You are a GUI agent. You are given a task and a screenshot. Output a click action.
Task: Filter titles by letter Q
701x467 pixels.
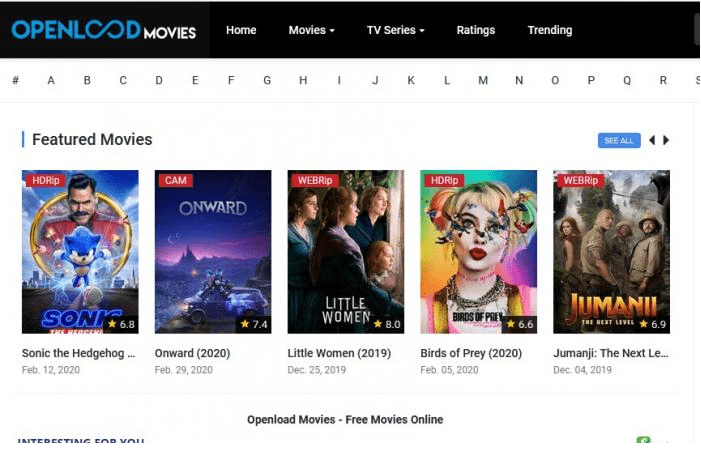tap(627, 80)
